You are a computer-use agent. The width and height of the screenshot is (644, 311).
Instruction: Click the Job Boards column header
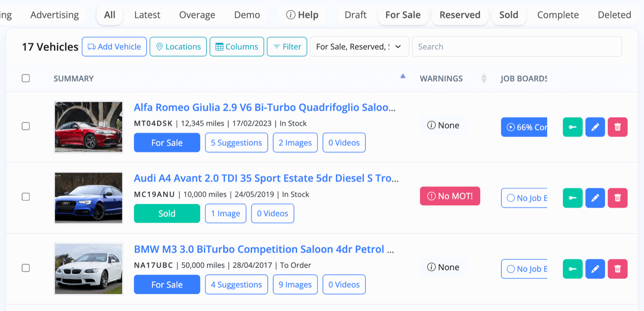click(x=524, y=79)
